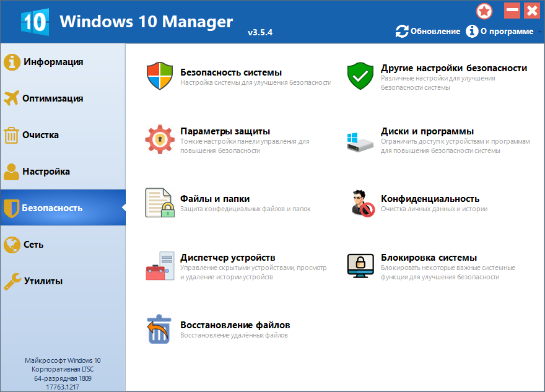Switch to the Очистка tab
The width and height of the screenshot is (545, 392).
coord(40,135)
